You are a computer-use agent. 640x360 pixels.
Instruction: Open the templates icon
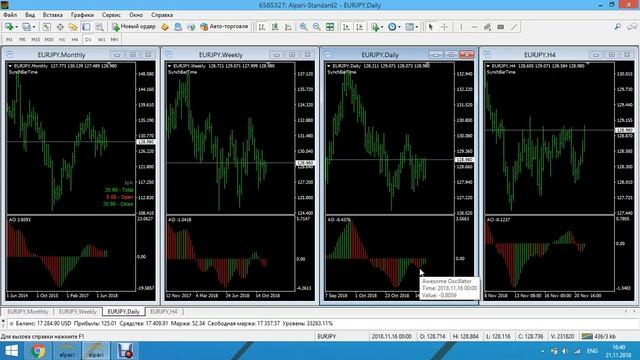[x=409, y=27]
